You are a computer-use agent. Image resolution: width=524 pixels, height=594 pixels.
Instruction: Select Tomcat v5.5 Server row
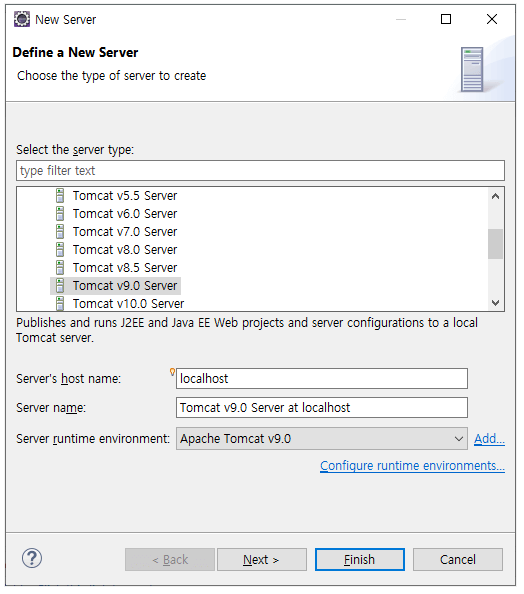tap(115, 196)
